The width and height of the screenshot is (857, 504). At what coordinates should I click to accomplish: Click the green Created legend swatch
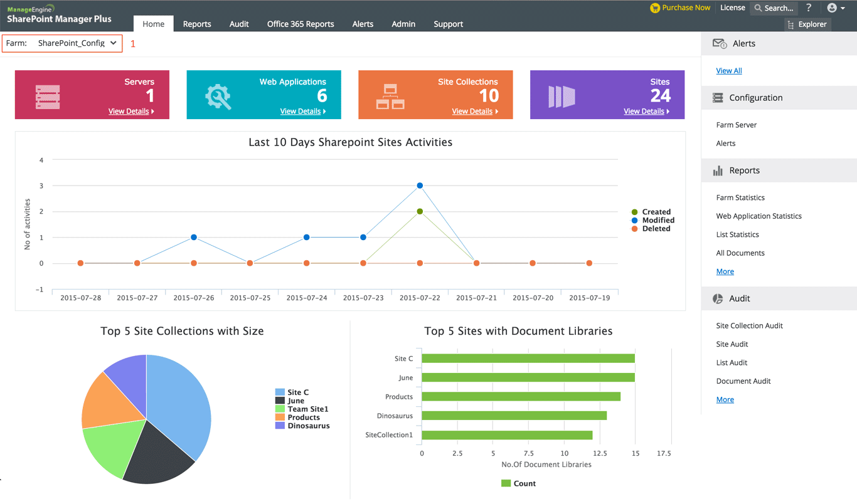tap(634, 212)
